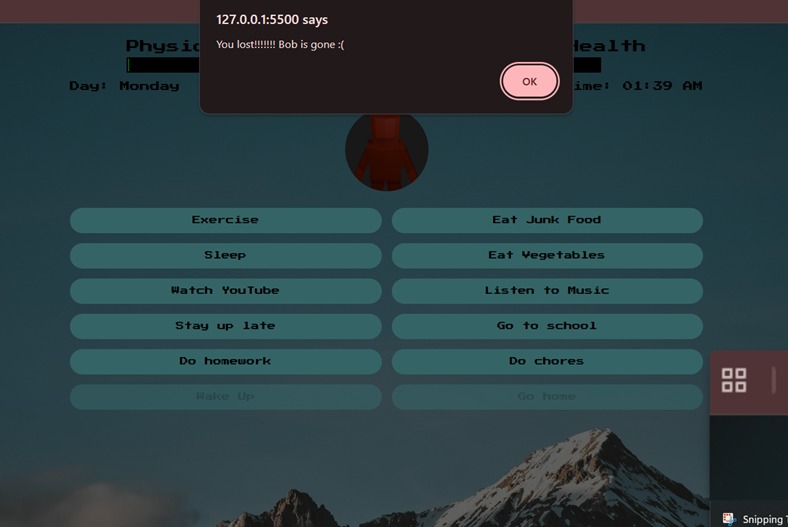
Task: Click the Watch YouTube button
Action: point(226,290)
